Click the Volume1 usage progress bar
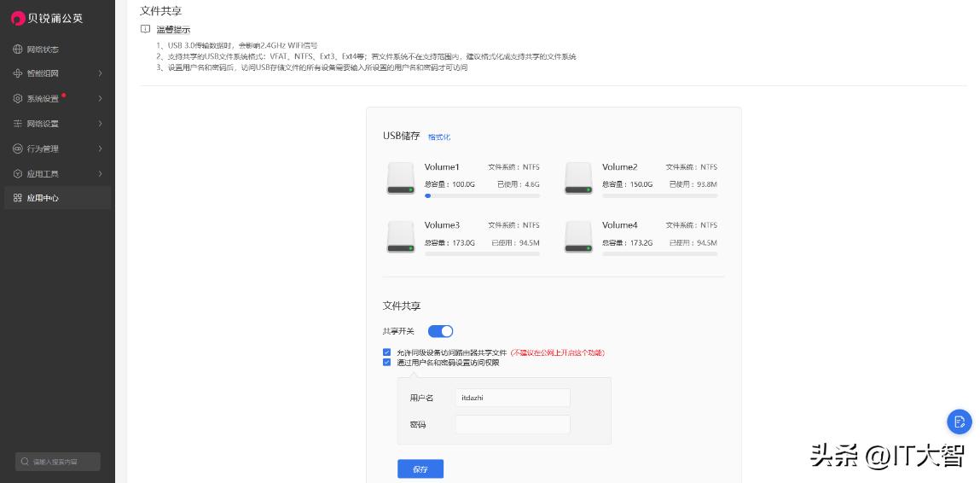Screen dimensions: 980x483 click(482, 195)
